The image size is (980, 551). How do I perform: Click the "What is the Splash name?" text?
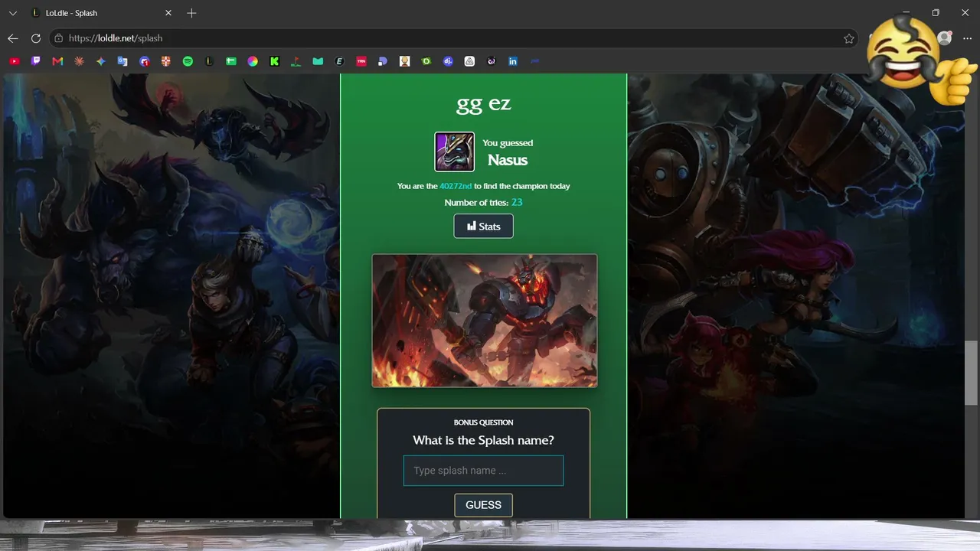[x=483, y=440]
